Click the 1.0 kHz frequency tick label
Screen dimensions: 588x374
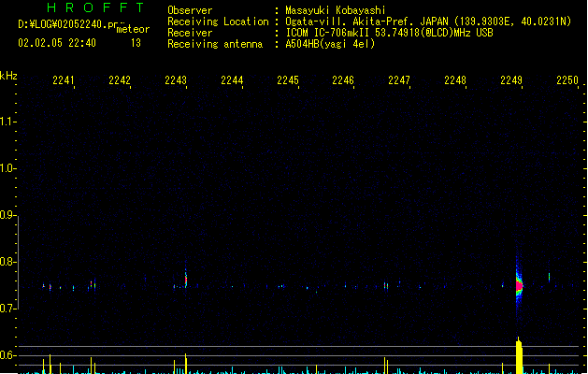(7, 168)
